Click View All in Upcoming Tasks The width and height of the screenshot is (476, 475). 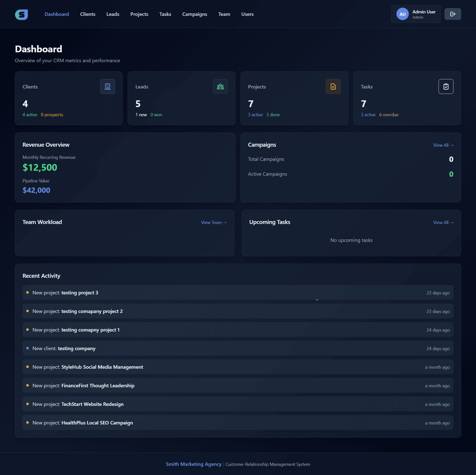pyautogui.click(x=443, y=222)
